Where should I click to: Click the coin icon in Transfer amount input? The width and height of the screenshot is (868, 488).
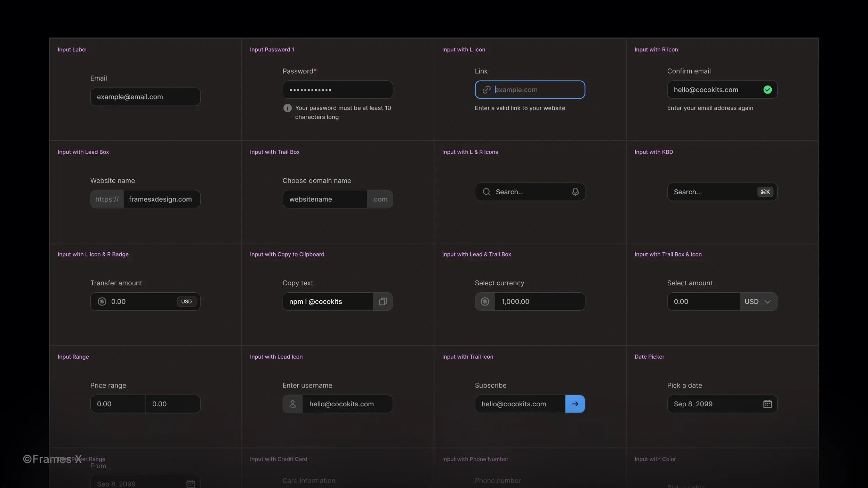point(102,301)
